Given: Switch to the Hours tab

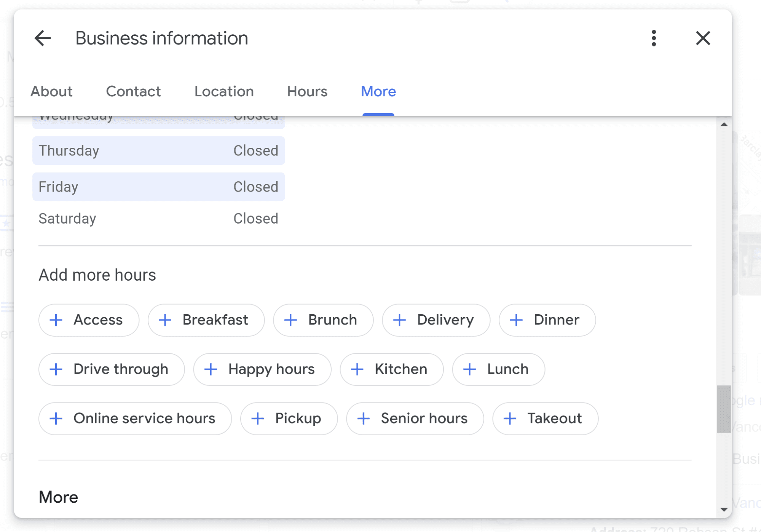Looking at the screenshot, I should pos(307,91).
